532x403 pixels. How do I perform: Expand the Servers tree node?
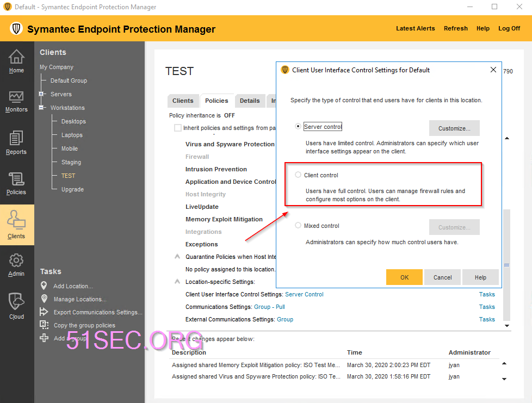(x=41, y=94)
